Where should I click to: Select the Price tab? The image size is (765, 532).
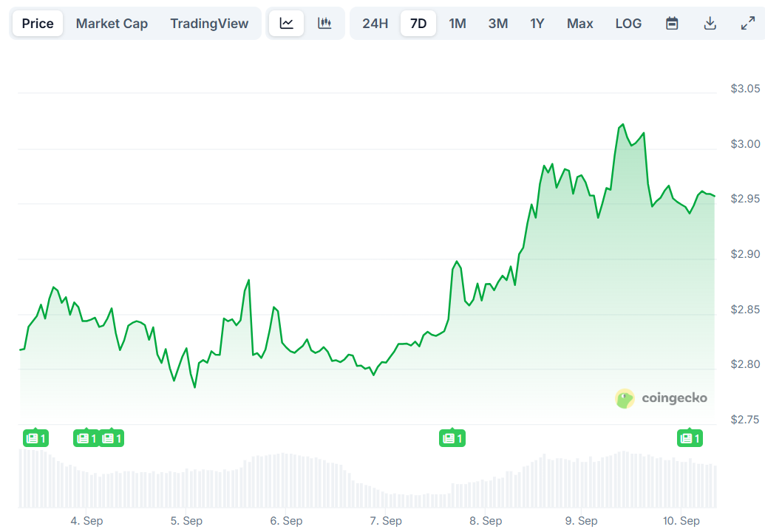tap(38, 24)
